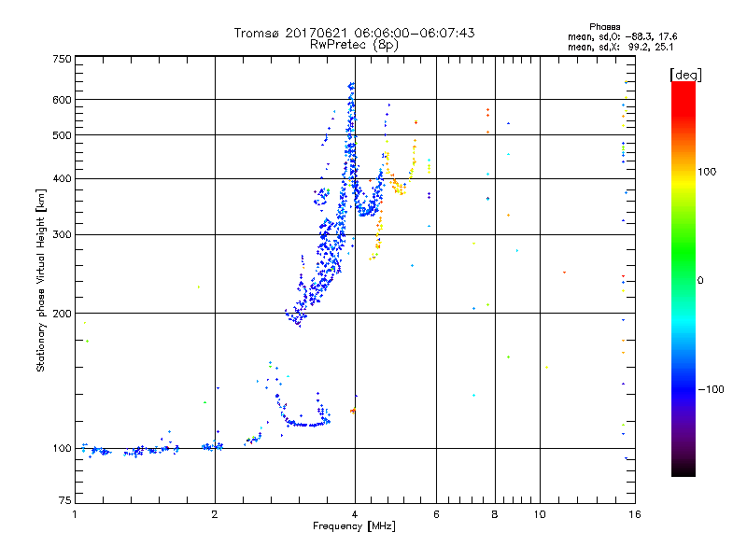Click the plot title 'Tromsø 20170621 06:06:00-06:07:43'
The width and height of the screenshot is (747, 560).
pos(354,33)
